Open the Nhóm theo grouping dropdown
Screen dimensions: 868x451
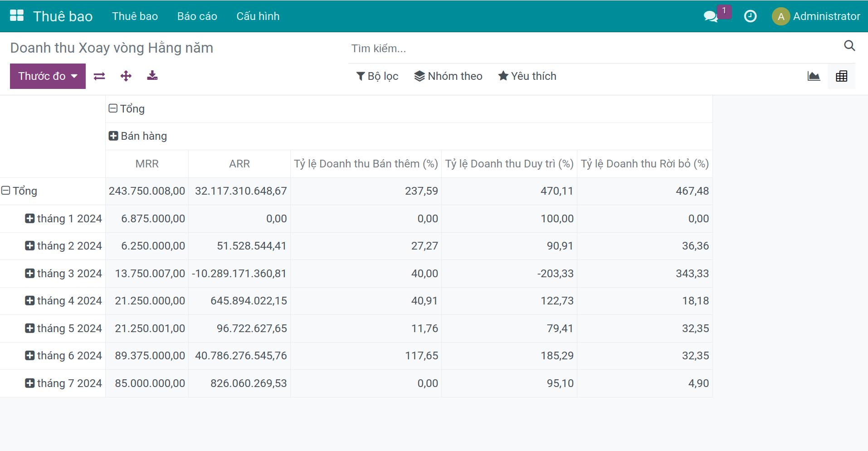[x=448, y=76]
